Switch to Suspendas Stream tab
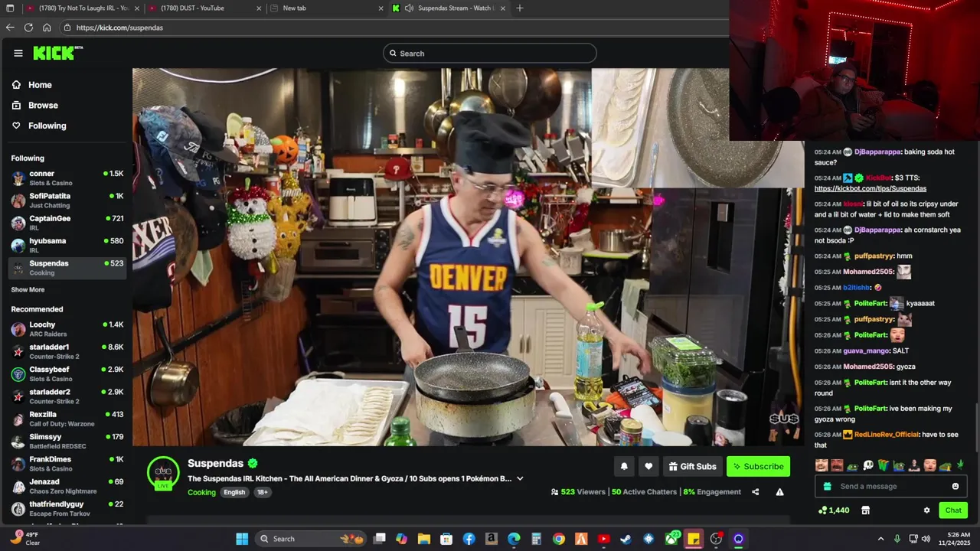Image resolution: width=980 pixels, height=551 pixels. 448,8
